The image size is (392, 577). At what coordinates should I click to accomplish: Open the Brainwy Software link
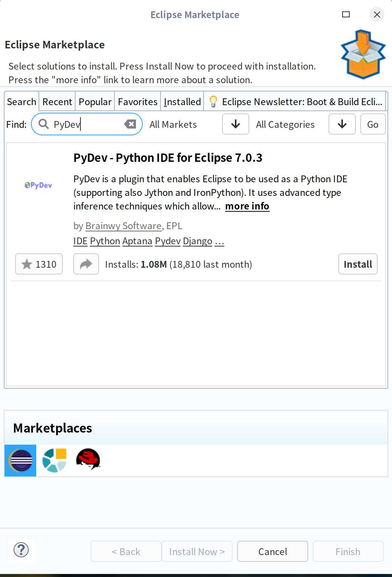click(x=123, y=226)
